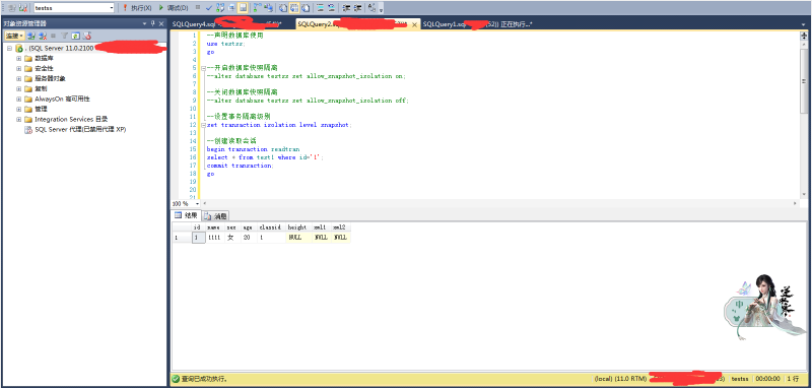Click the Parse checkmark icon
The height and width of the screenshot is (388, 812).
tap(209, 8)
